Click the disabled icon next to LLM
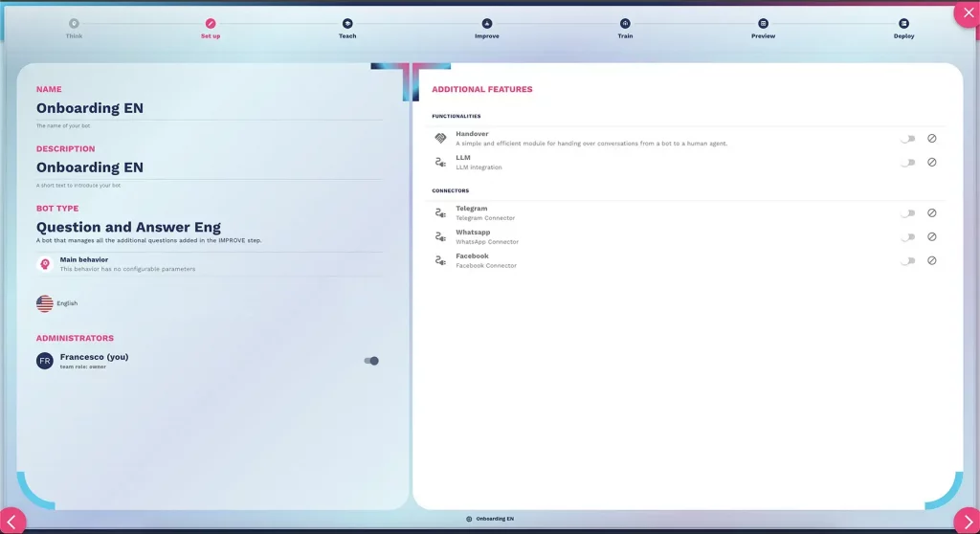The image size is (980, 534). 932,162
